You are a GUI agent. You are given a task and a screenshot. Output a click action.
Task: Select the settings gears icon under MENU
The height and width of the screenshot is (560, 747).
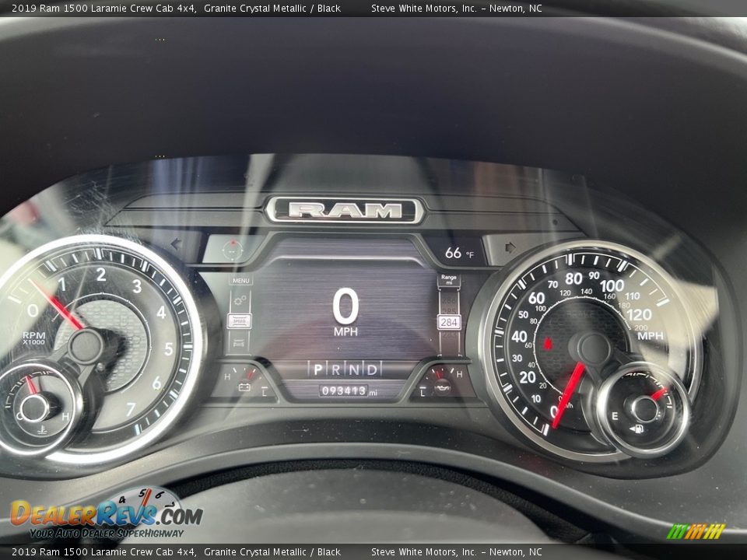tap(240, 300)
